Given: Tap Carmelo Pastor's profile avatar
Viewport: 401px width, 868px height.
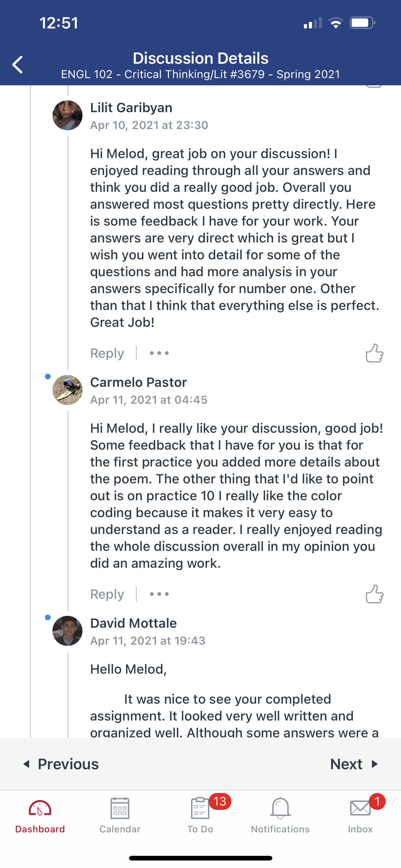Looking at the screenshot, I should (x=67, y=390).
